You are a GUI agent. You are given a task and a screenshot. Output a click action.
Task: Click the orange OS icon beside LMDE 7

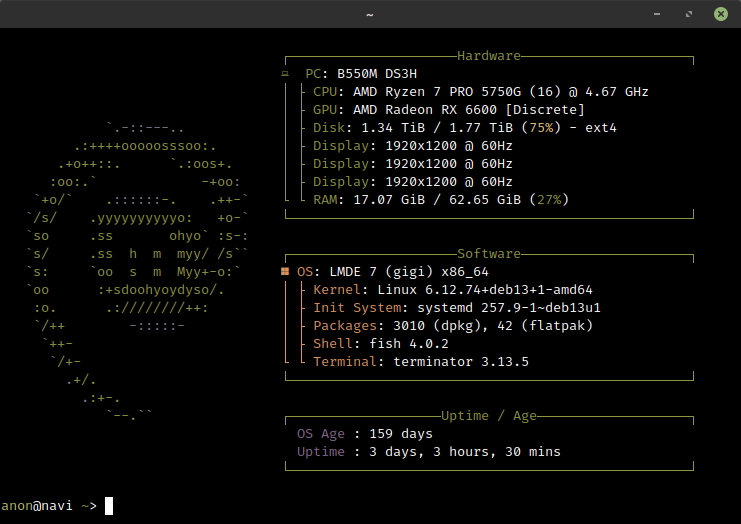coord(285,271)
